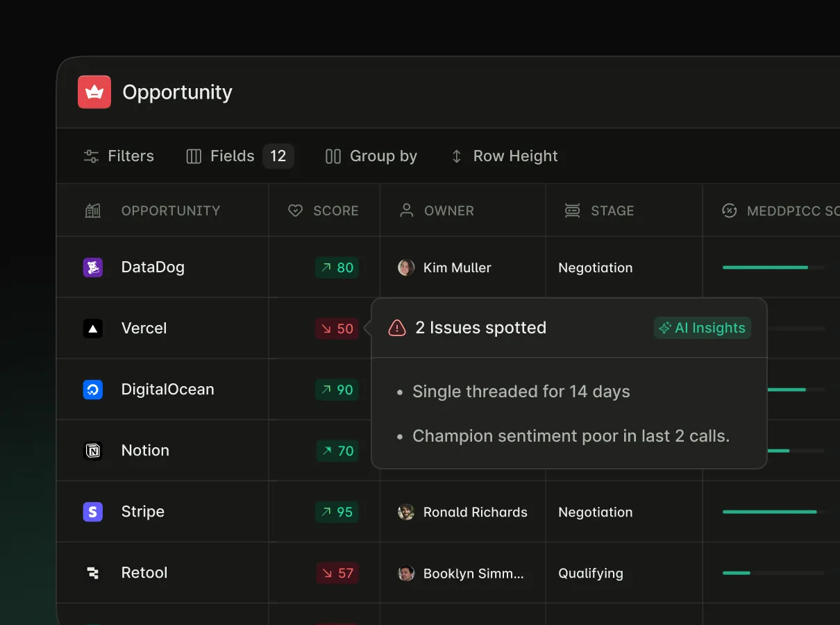Click the Vercel triangle logo icon
The height and width of the screenshot is (625, 840).
(x=93, y=328)
